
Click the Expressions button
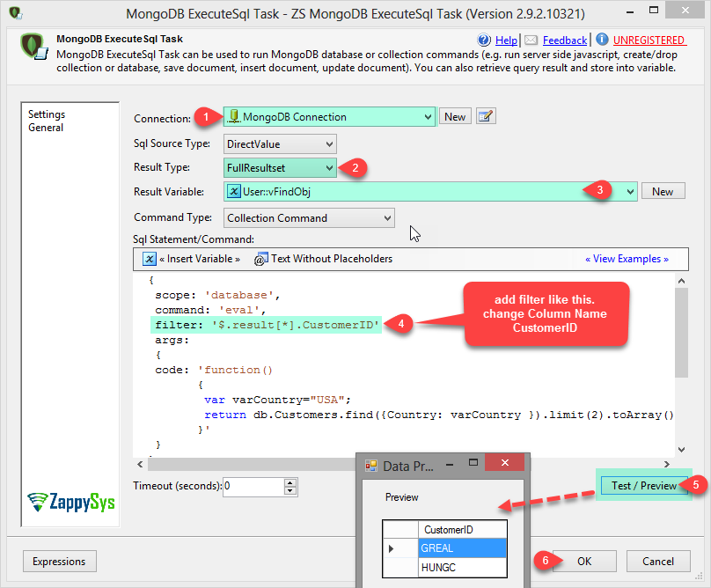click(x=59, y=562)
